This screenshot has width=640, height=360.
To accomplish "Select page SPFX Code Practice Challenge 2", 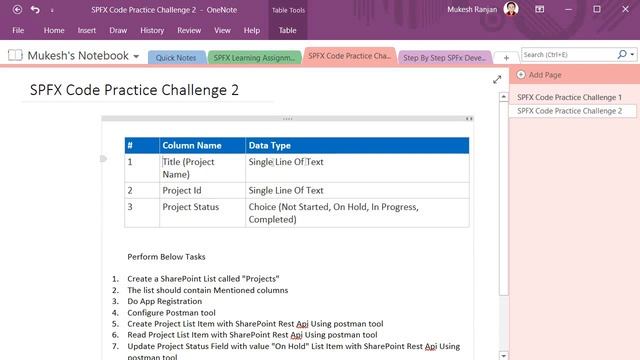I will [572, 111].
